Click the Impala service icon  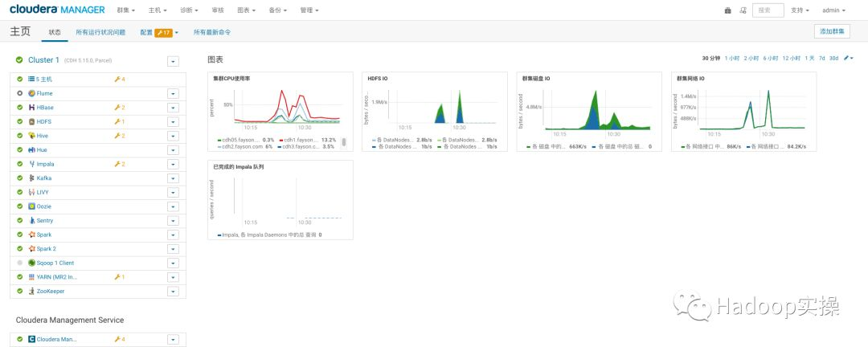(x=32, y=164)
